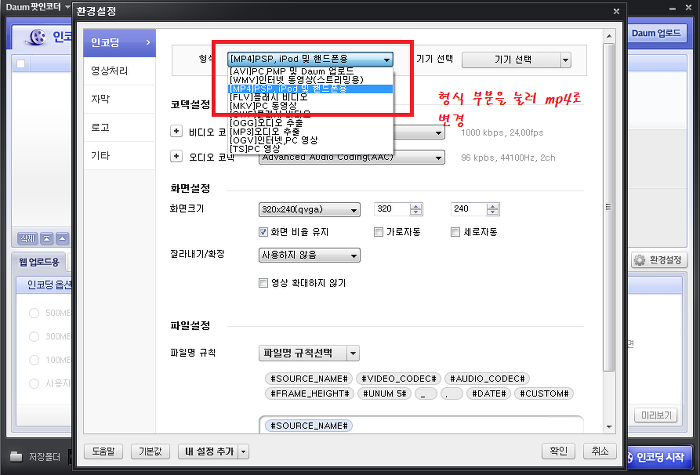Open the 내 설정 추가 dropdown arrow
The width and height of the screenshot is (700, 475).
pos(244,452)
